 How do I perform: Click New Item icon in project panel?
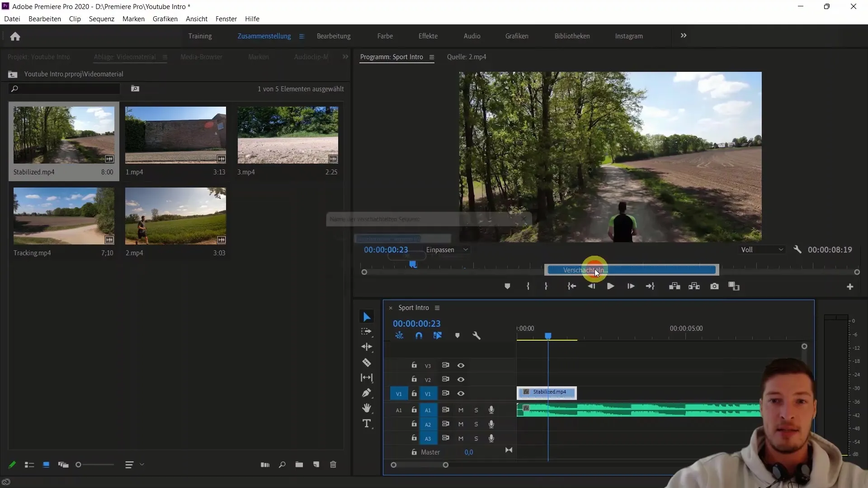[316, 465]
